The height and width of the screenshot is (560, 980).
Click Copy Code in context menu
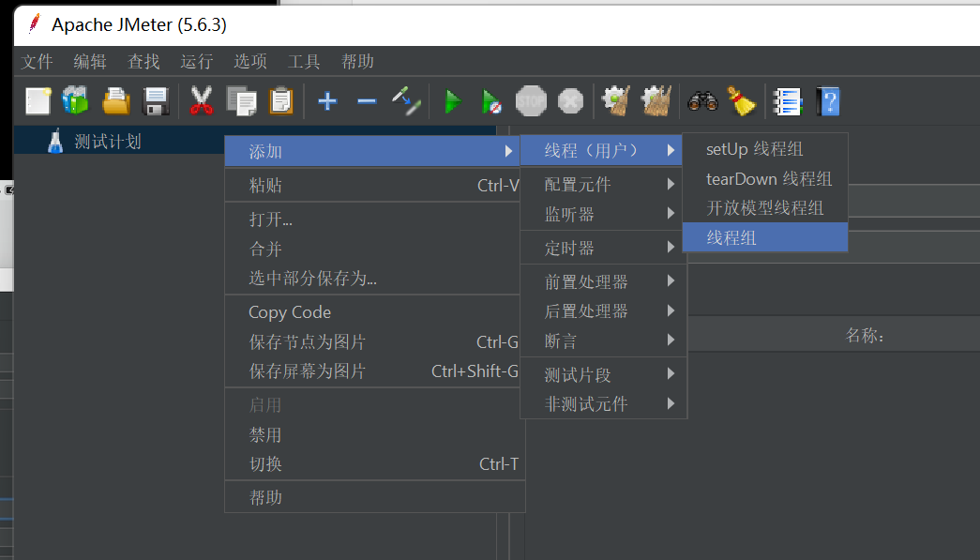[x=374, y=311]
